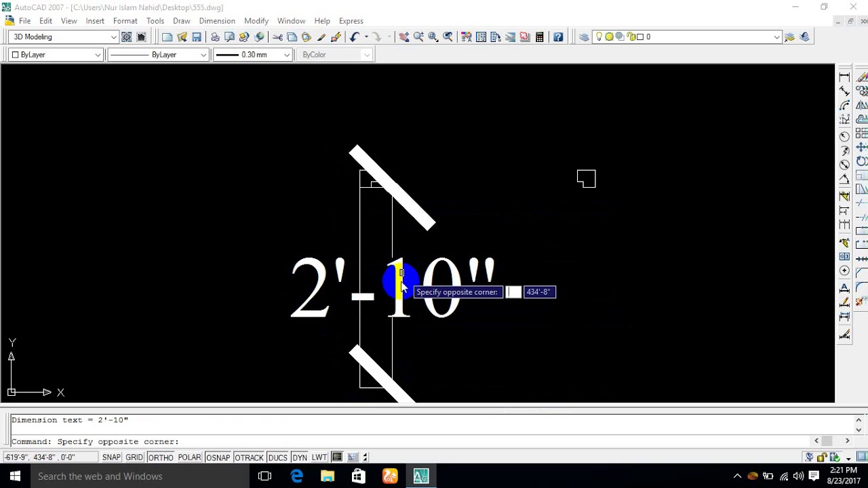
Task: Open the Help question mark icon
Action: (558, 37)
